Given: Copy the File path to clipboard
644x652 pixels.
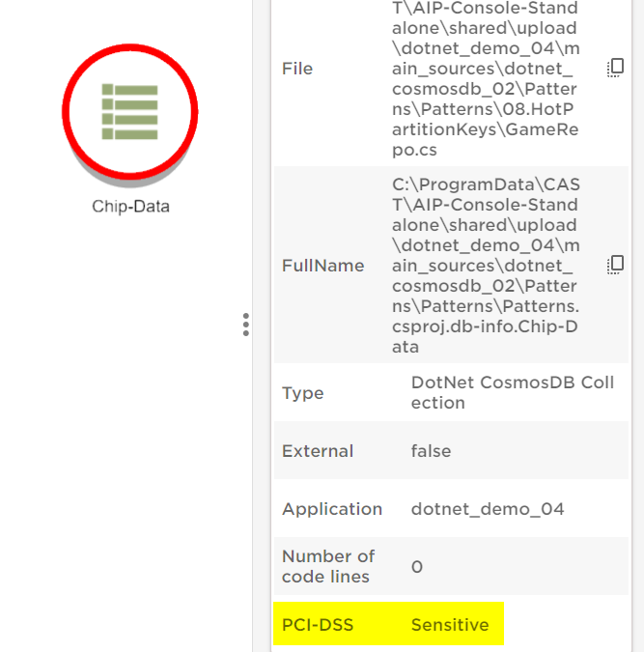Looking at the screenshot, I should pos(614,68).
